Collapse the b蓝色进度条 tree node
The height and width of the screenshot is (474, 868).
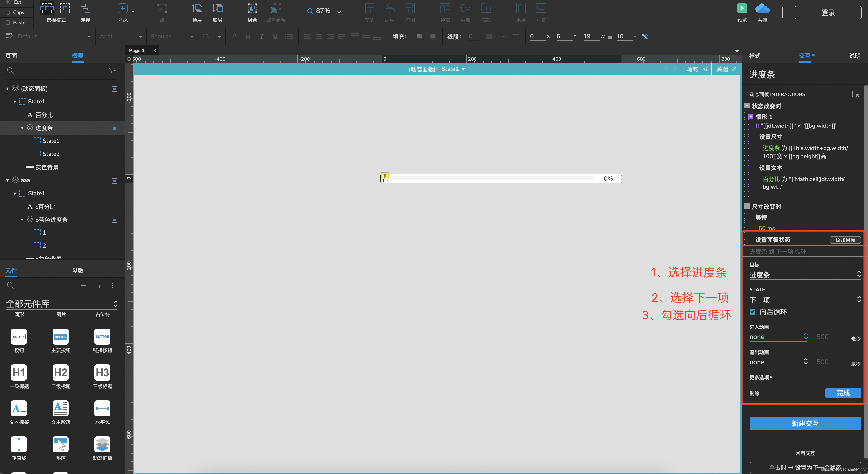coord(22,220)
